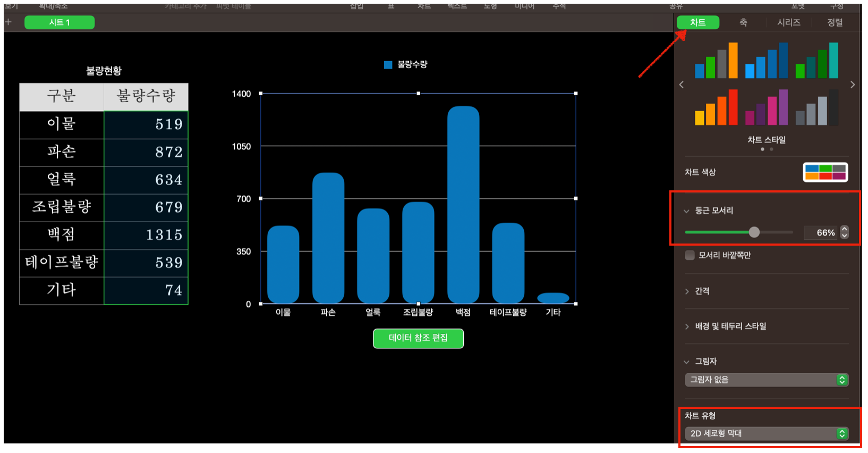Screen dimensions: 868x453
Task: Enable the 모서리 바깥쪽만 checkbox
Action: (690, 255)
